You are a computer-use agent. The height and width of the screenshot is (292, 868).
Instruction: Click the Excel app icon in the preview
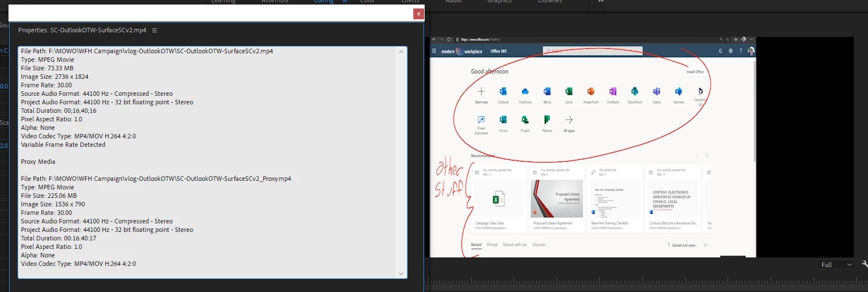point(568,91)
